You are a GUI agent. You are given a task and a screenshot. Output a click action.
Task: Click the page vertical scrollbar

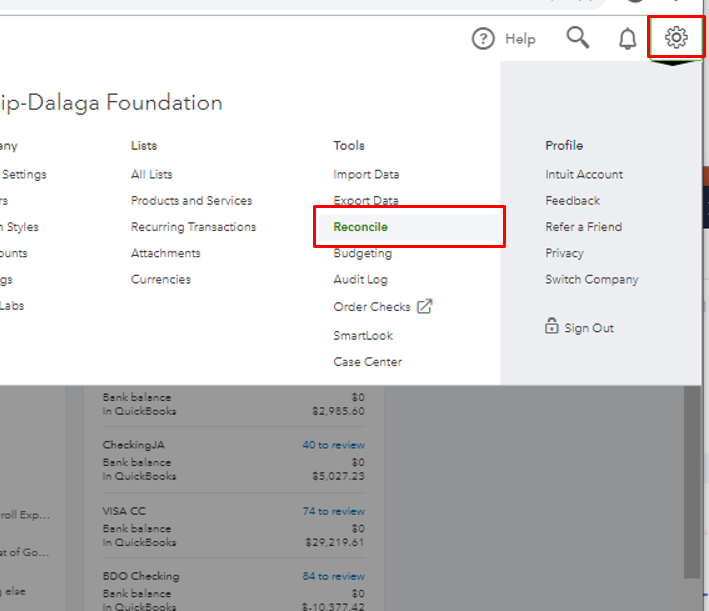click(692, 480)
